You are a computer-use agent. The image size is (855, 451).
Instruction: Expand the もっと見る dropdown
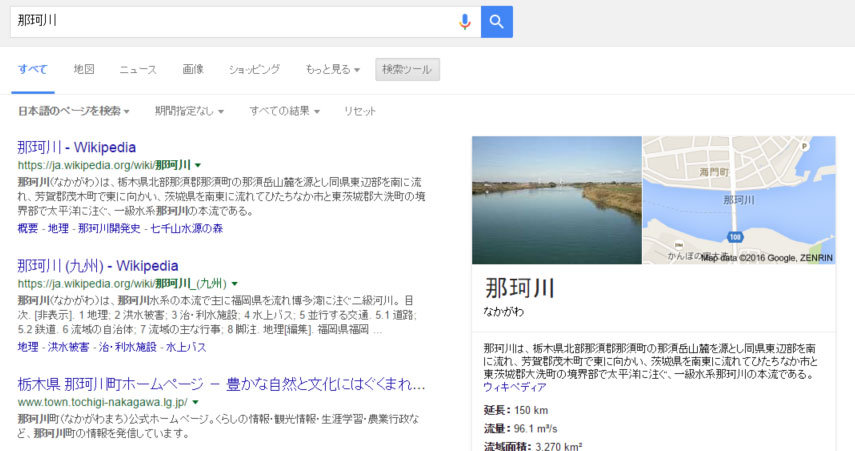pos(333,69)
